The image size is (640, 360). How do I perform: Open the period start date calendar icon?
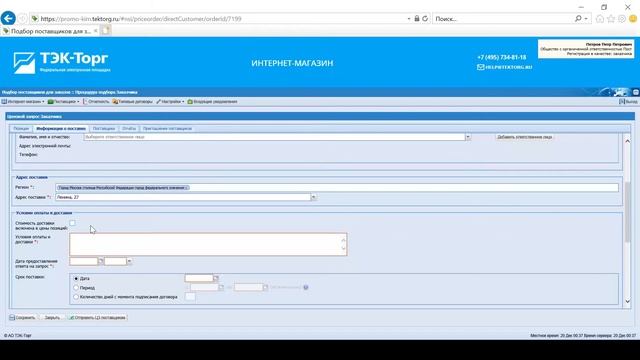pos(221,288)
